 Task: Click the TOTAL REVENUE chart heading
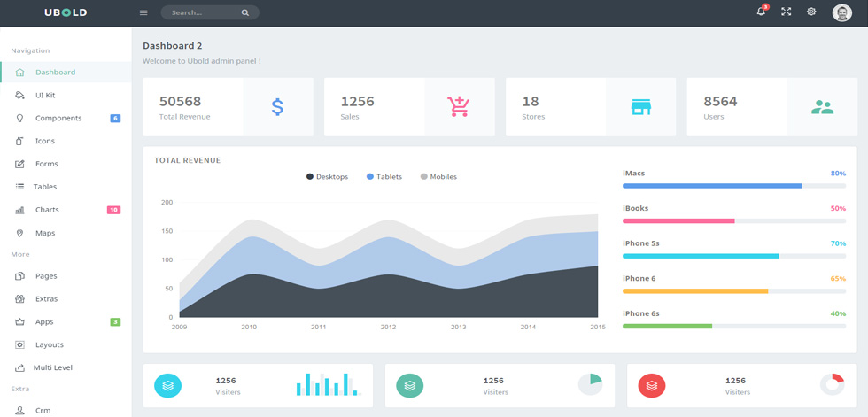187,160
